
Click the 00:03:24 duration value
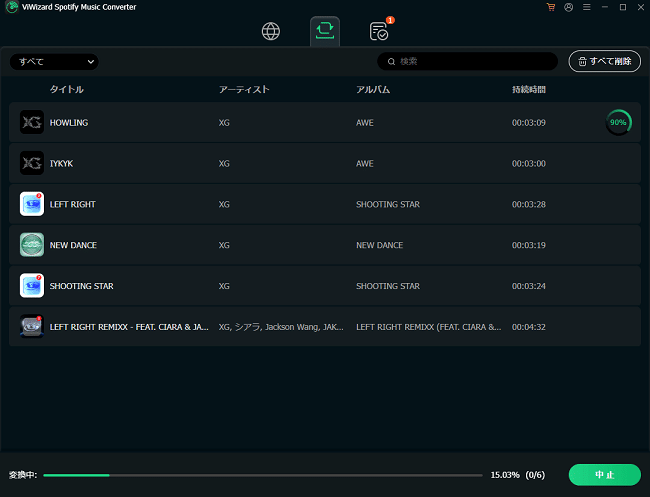pos(529,286)
